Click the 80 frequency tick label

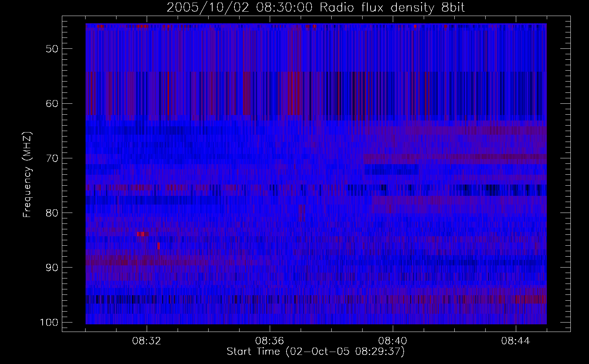coord(52,213)
